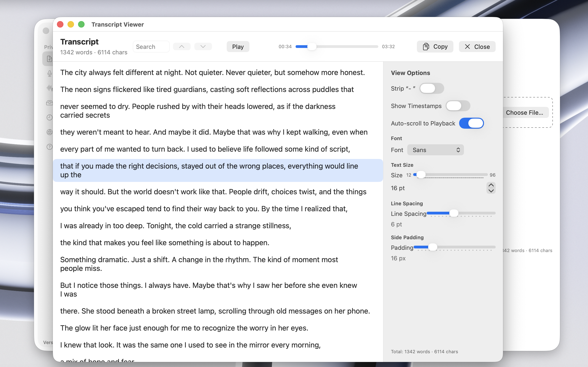Go to next search match arrow

(203, 47)
